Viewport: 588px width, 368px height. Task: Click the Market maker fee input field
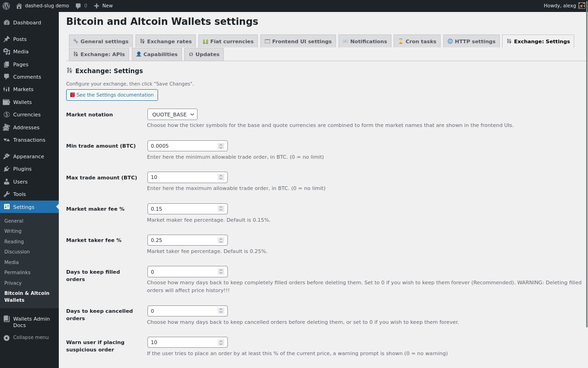(187, 209)
